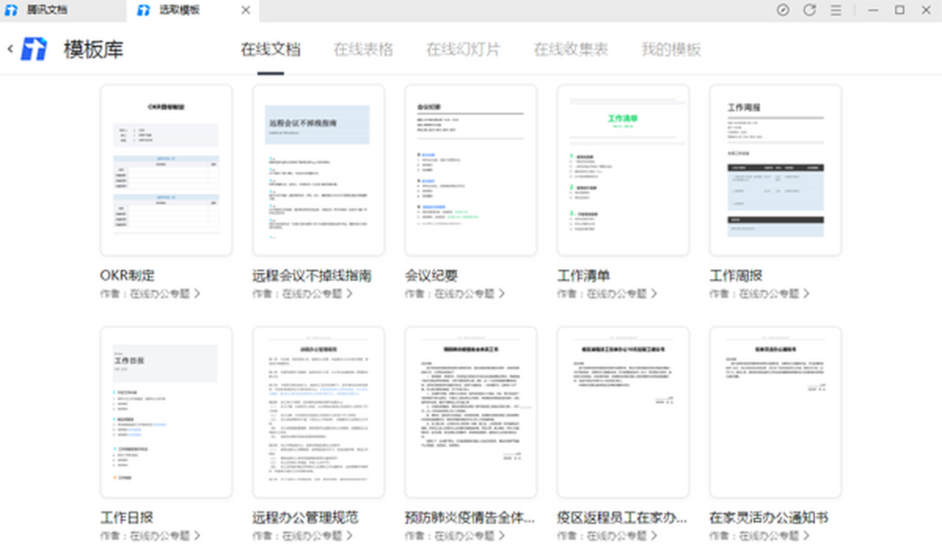Screen dimensions: 942x560
Task: Click the back arrow beside 模板库
Action: pyautogui.click(x=10, y=49)
